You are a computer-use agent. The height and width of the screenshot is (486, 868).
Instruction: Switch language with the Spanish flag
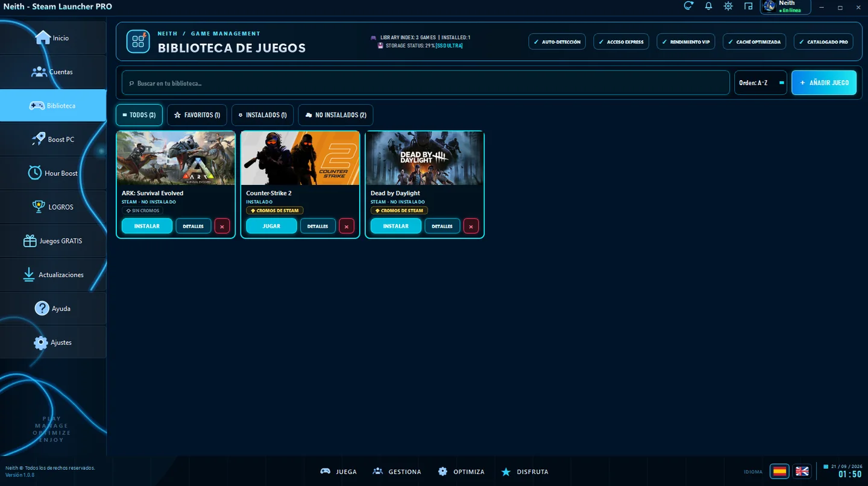pyautogui.click(x=779, y=471)
